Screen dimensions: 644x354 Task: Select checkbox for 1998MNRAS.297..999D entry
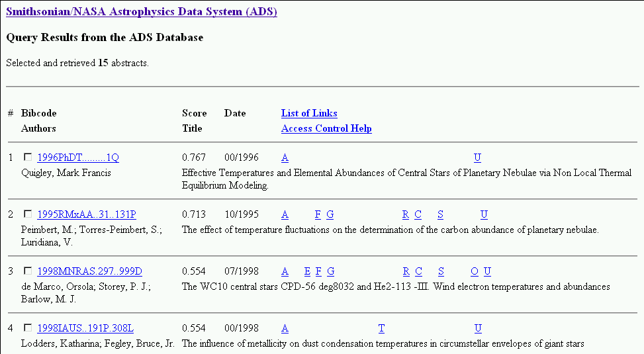pos(28,271)
